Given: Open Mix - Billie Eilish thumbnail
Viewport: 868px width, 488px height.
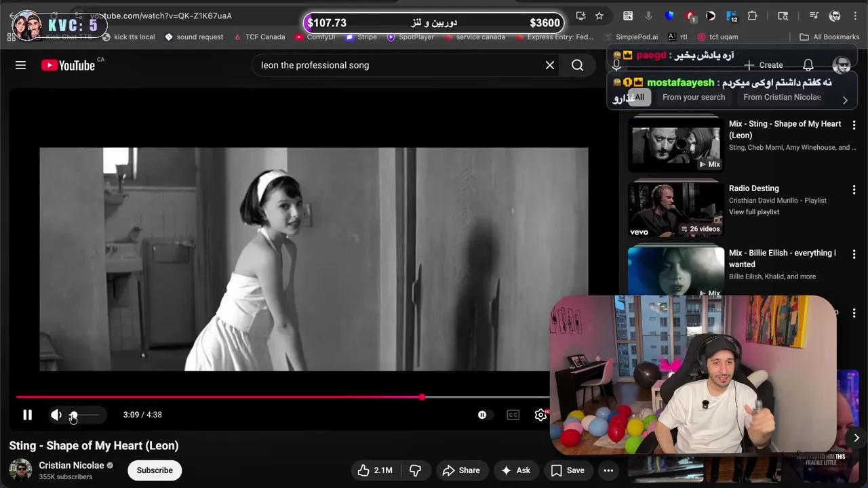Looking at the screenshot, I should 675,272.
